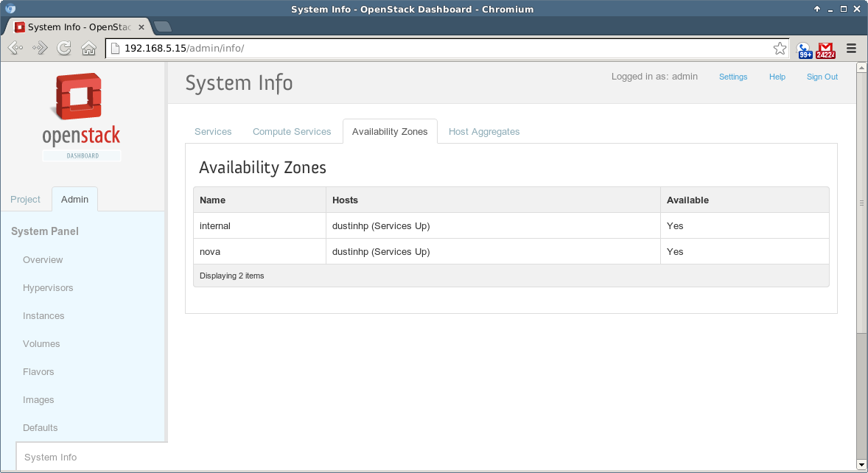Open the Flavors page in sidebar

tap(38, 372)
